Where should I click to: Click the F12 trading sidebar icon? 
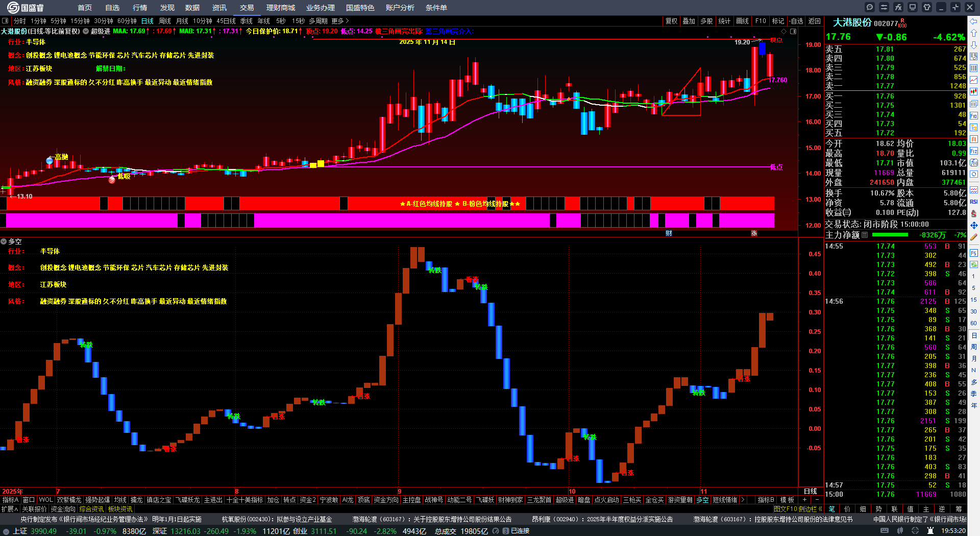coord(974,151)
